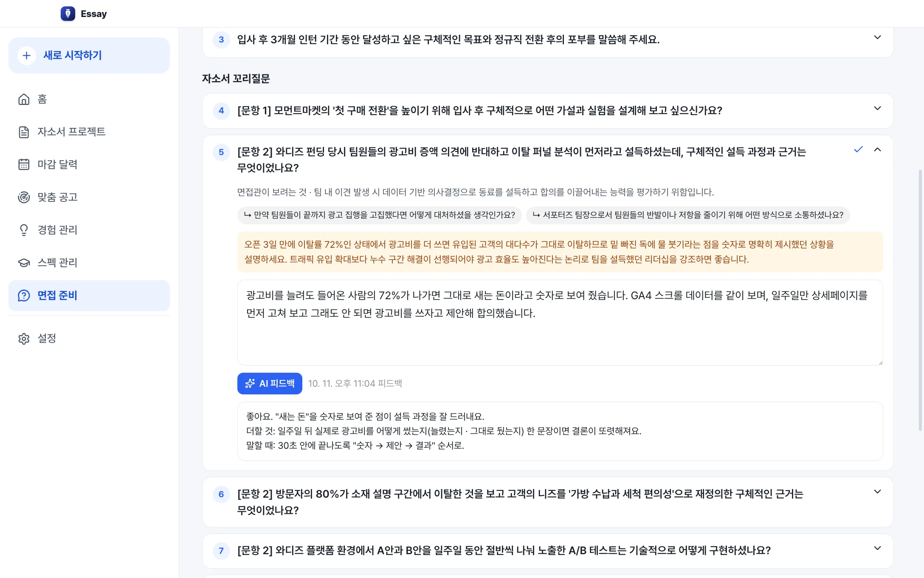The image size is (924, 578).
Task: Expand question 4 about 첫 구매 전환
Action: click(878, 108)
